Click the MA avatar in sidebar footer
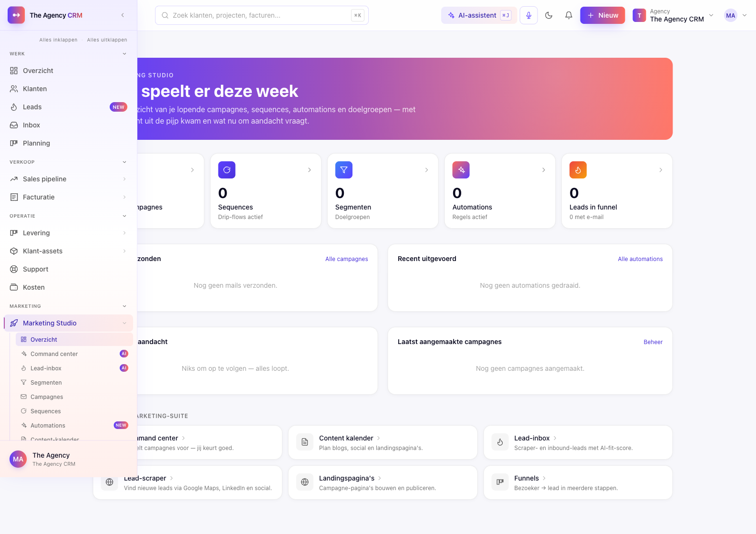 coord(18,459)
